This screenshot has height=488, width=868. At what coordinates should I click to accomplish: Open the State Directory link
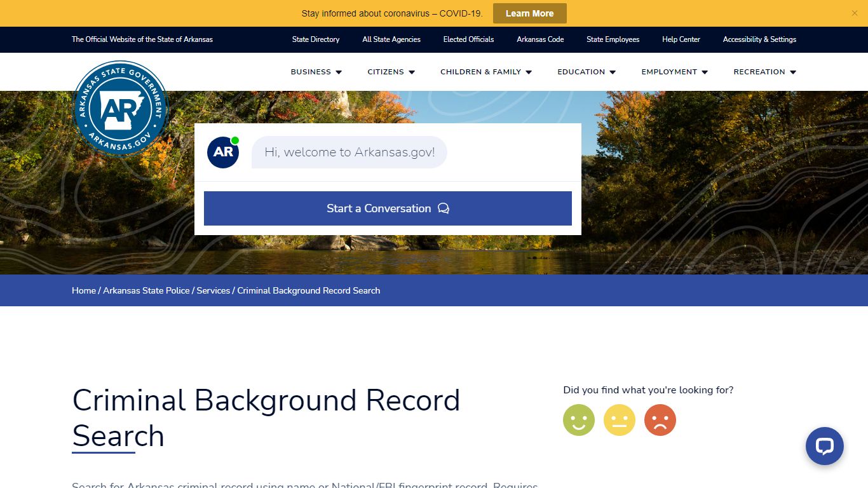click(316, 39)
